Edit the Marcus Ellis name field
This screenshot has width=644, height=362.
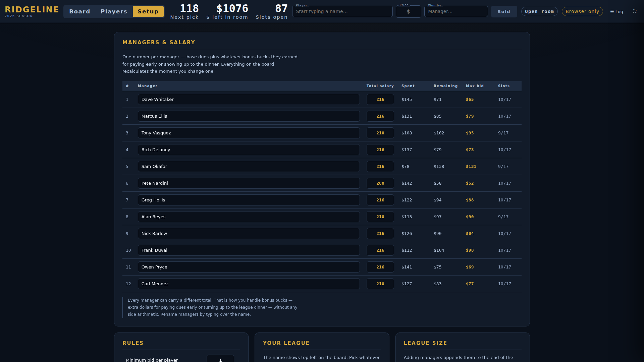(x=249, y=116)
